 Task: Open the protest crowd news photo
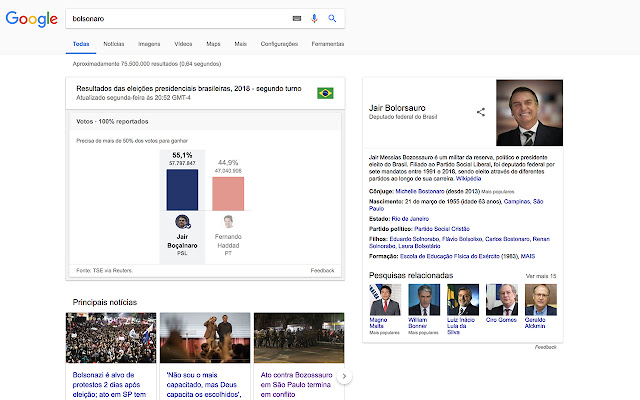point(111,338)
